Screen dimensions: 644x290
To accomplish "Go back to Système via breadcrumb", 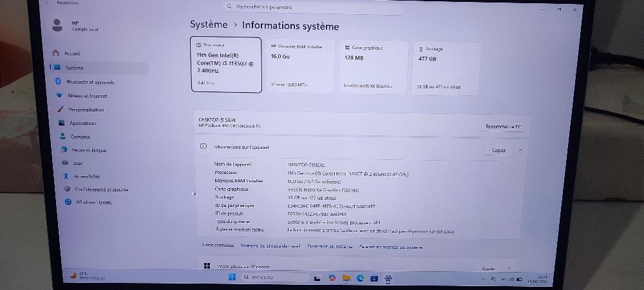I will click(209, 24).
